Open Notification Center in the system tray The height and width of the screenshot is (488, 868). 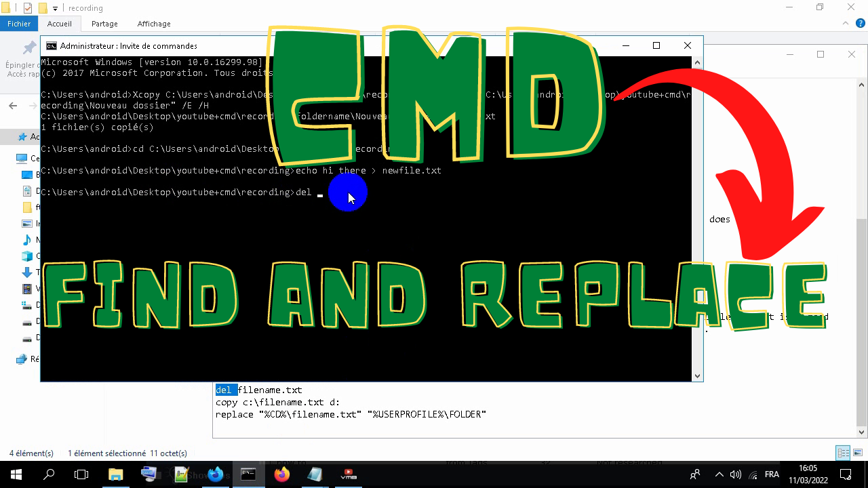point(845,474)
